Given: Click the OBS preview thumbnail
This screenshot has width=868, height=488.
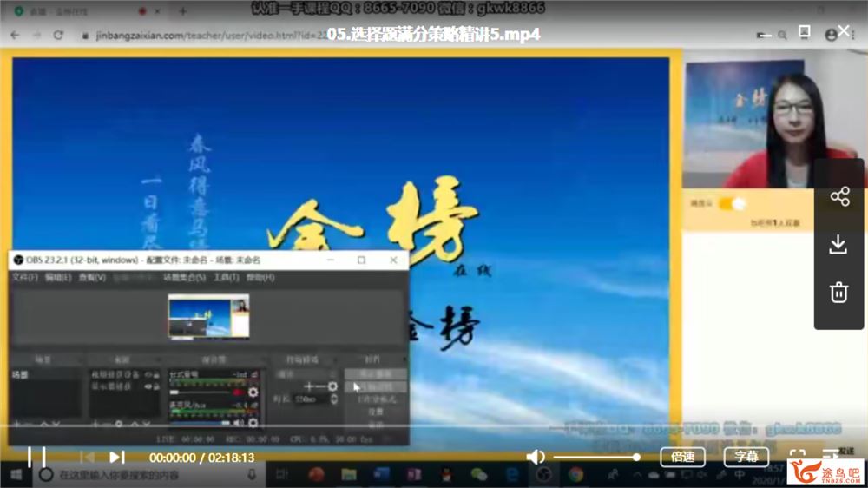Looking at the screenshot, I should coord(208,316).
